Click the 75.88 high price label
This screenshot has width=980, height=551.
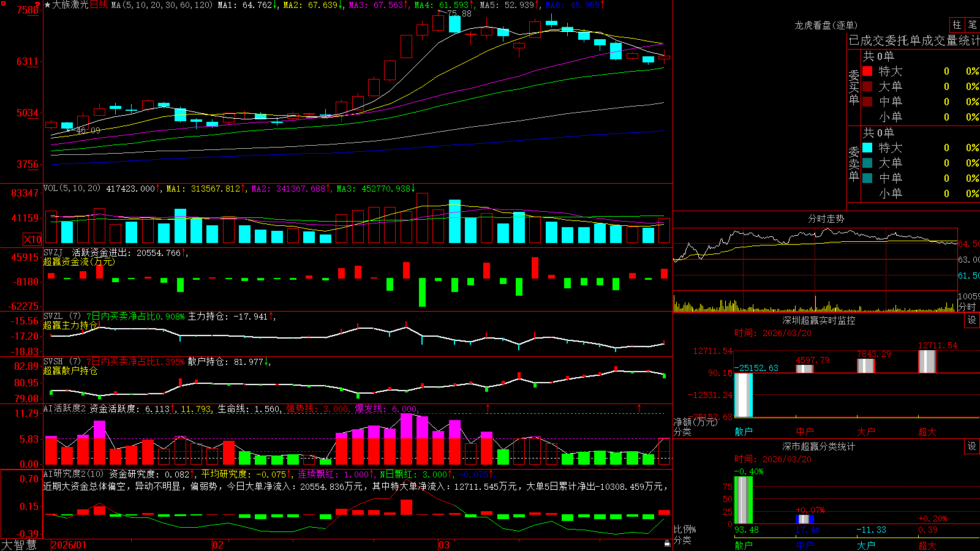pos(459,13)
